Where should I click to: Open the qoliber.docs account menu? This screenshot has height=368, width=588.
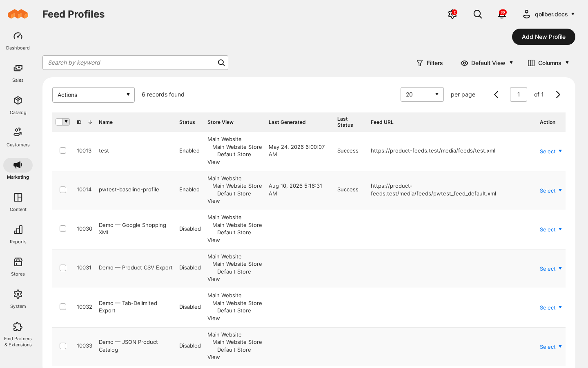pos(549,14)
